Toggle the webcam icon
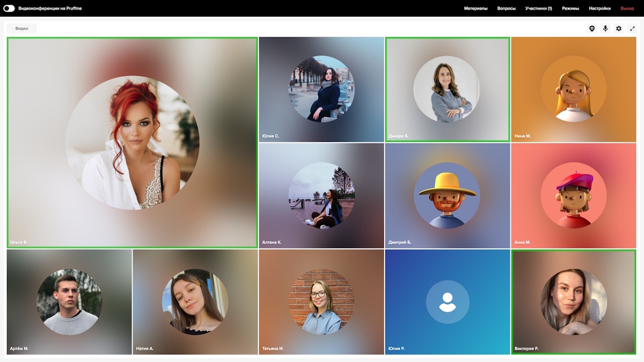 [x=592, y=28]
